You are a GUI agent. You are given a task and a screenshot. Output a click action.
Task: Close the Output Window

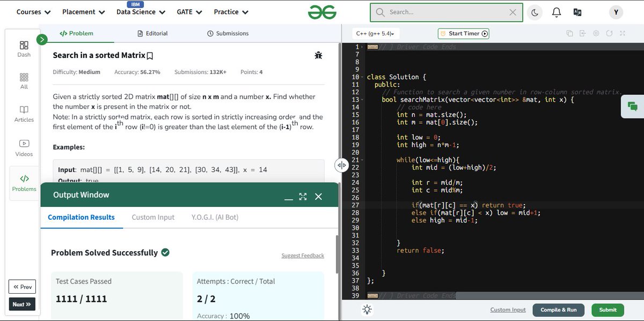(x=318, y=197)
